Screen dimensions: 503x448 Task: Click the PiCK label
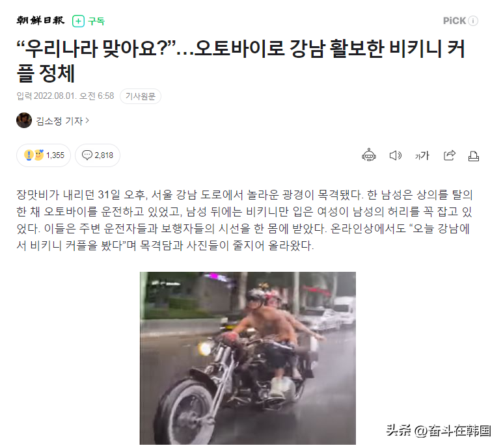click(x=454, y=21)
